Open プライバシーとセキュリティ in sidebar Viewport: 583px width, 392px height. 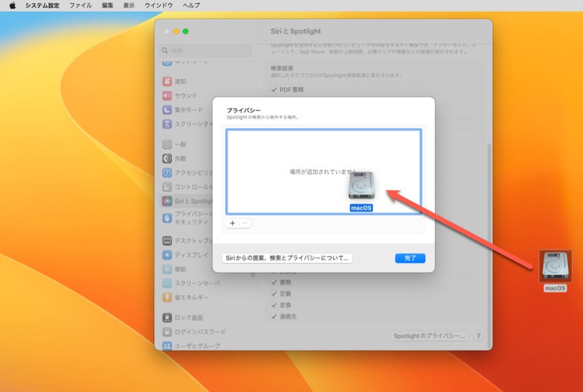186,218
